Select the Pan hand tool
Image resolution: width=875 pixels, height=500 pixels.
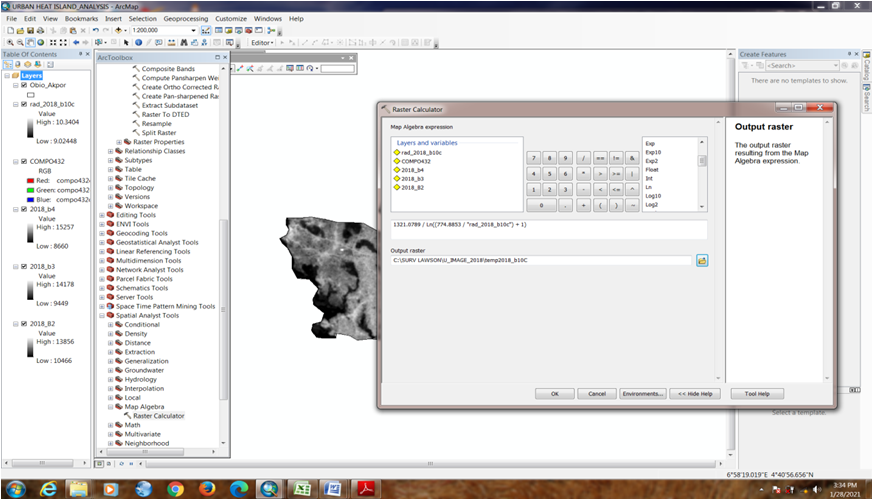pos(31,43)
